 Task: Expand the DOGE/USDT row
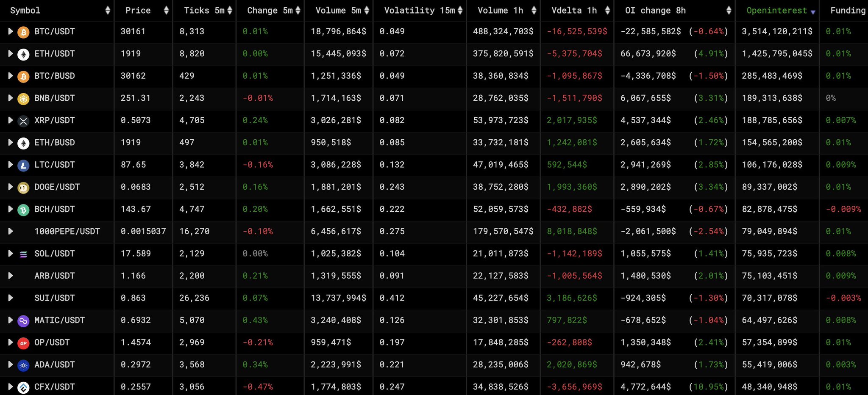(11, 187)
